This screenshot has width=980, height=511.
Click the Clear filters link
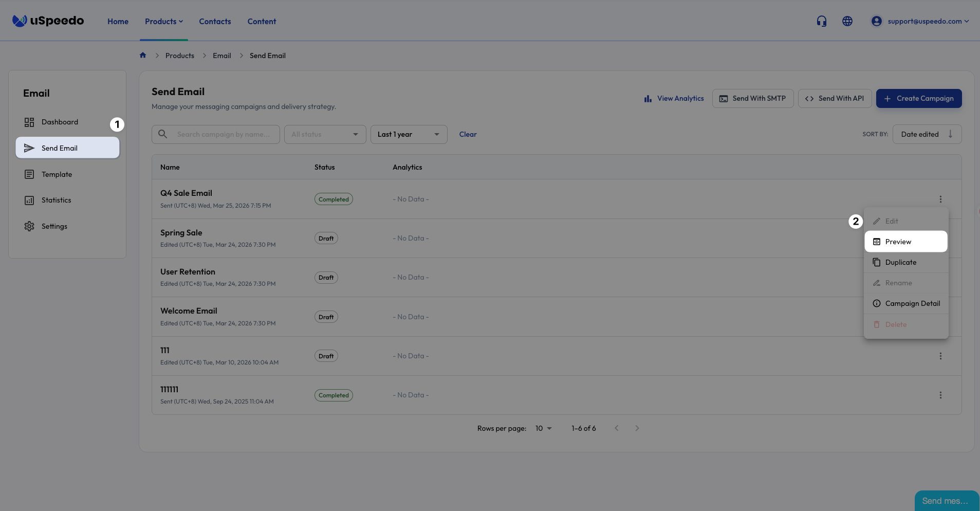(468, 135)
